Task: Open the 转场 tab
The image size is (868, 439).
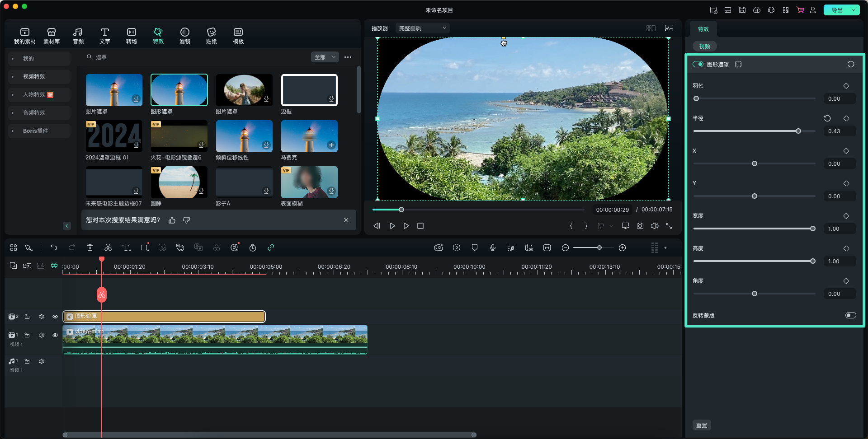Action: click(x=131, y=36)
